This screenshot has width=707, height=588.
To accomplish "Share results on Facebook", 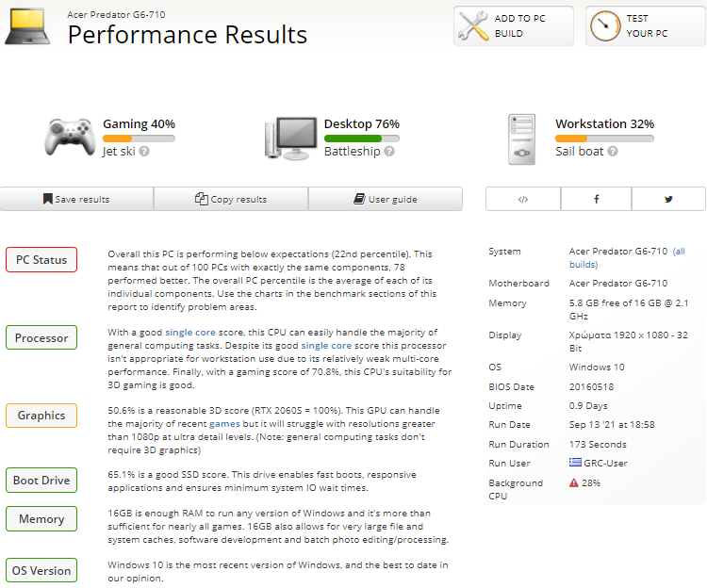I will tap(596, 199).
